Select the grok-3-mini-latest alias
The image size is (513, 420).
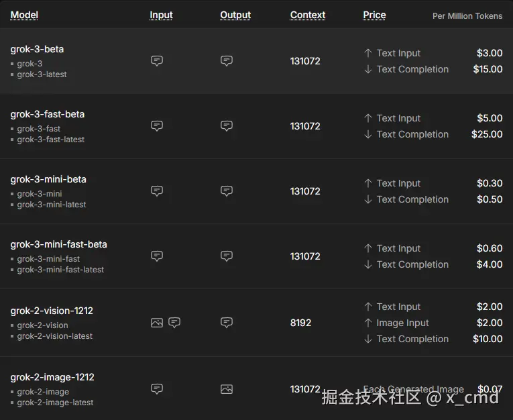click(52, 205)
